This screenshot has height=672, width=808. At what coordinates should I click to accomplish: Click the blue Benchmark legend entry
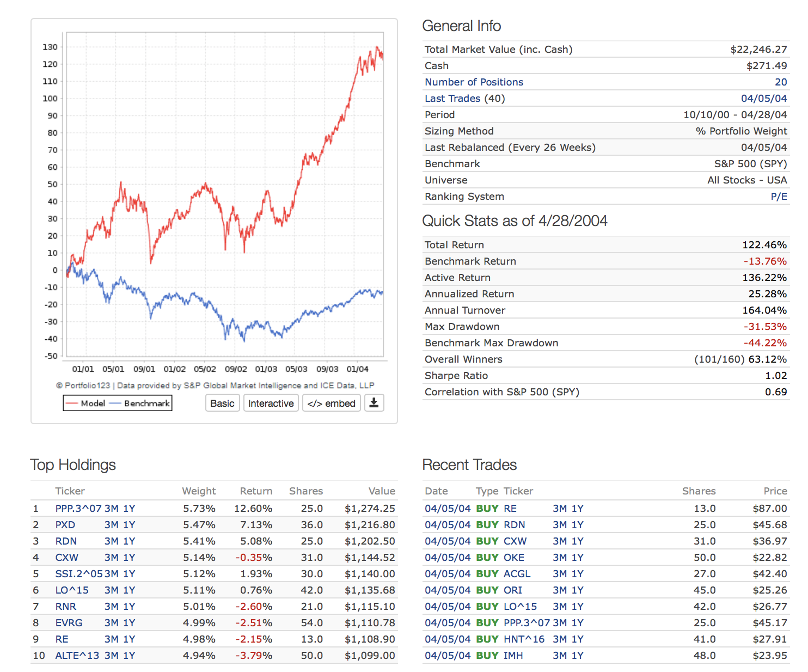(140, 403)
